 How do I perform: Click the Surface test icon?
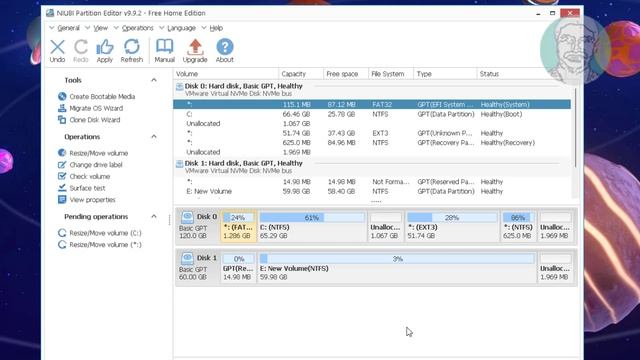coord(62,188)
